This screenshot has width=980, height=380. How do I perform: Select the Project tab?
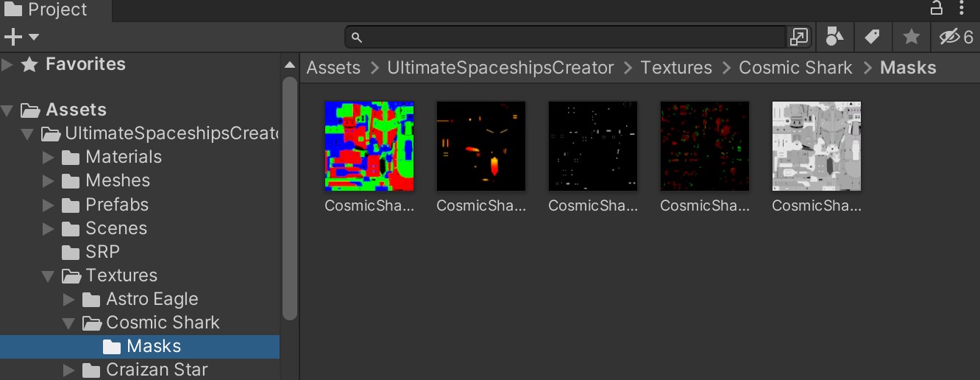(x=47, y=10)
